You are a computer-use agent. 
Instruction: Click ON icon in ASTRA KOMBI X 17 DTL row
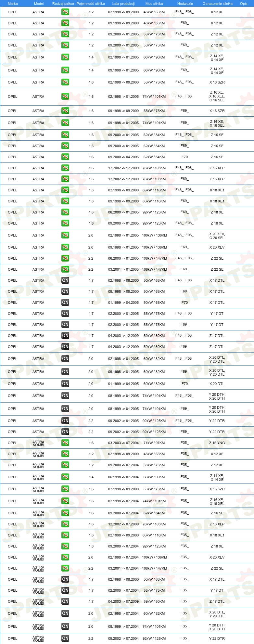tap(65, 579)
